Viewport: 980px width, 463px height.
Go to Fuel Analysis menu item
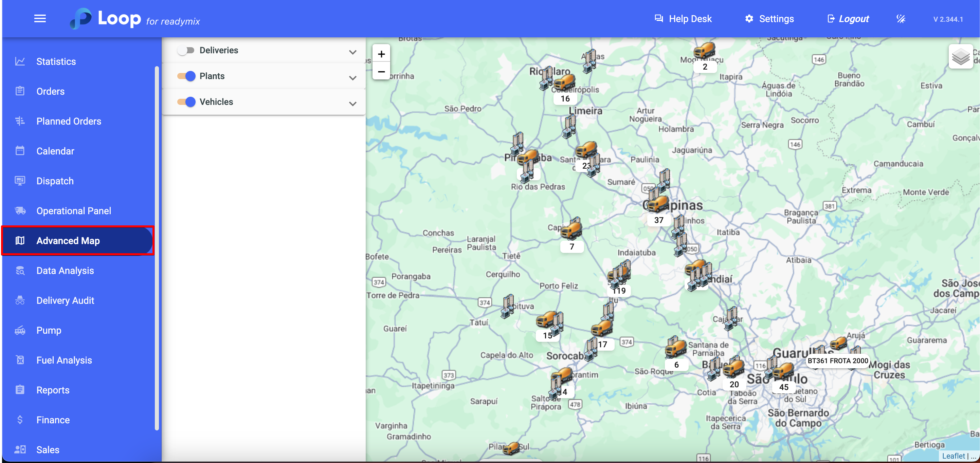click(64, 360)
